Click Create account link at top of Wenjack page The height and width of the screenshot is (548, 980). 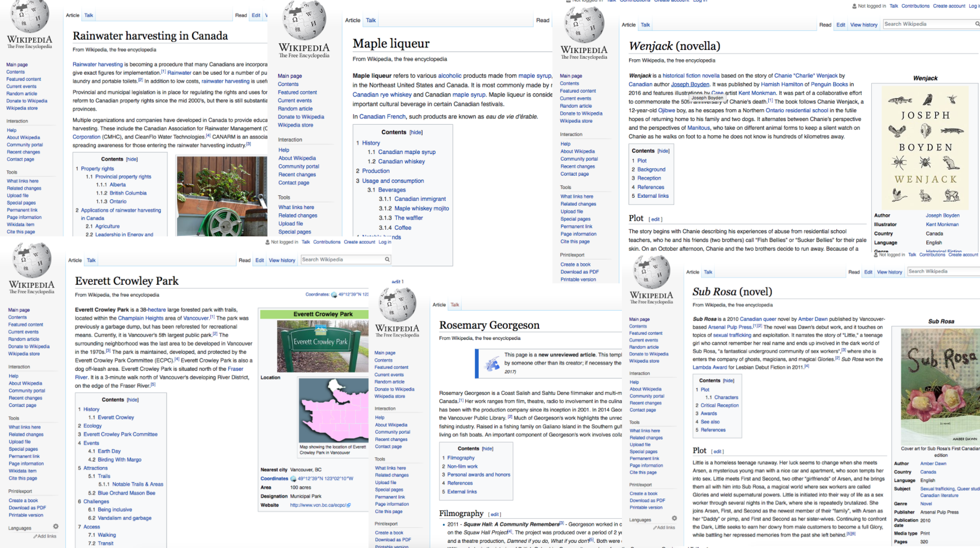[x=949, y=6]
